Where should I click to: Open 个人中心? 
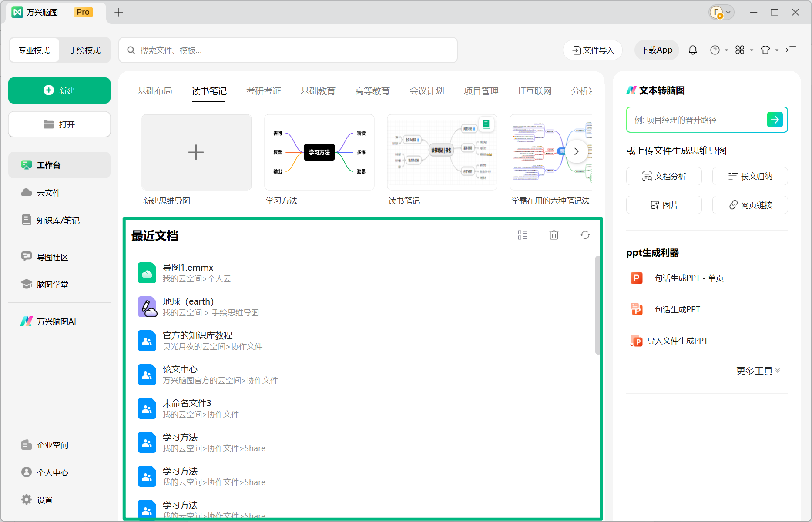59,472
